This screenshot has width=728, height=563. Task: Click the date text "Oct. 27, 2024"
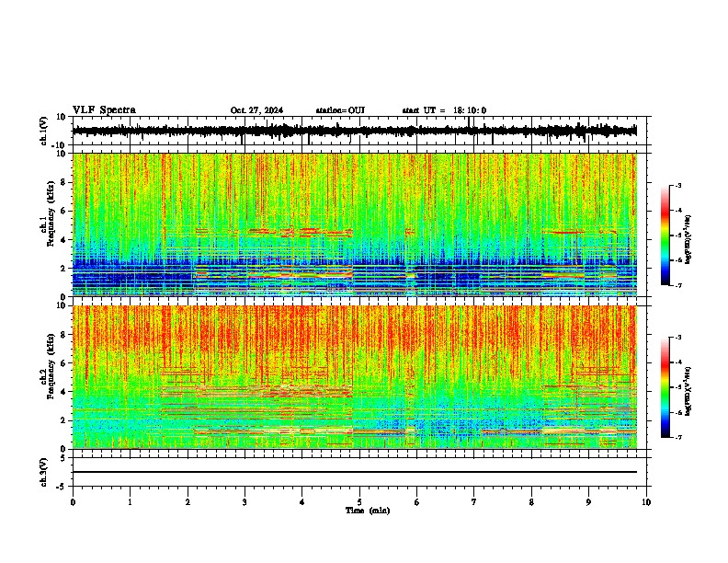tap(256, 110)
